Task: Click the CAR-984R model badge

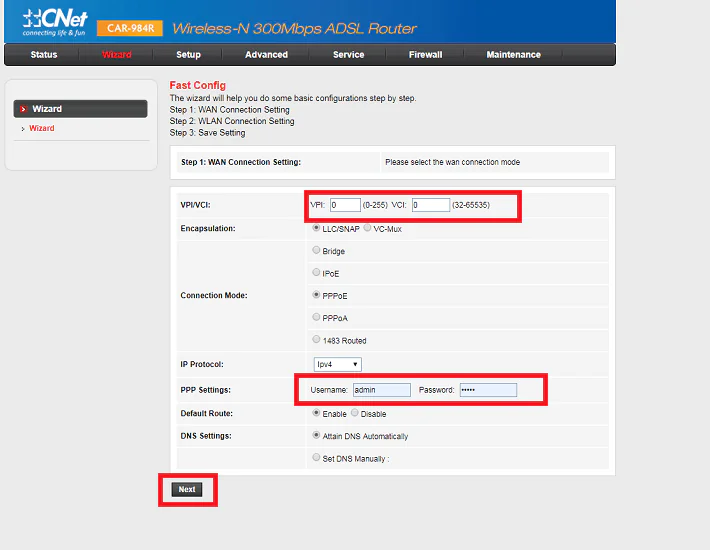Action: 130,29
